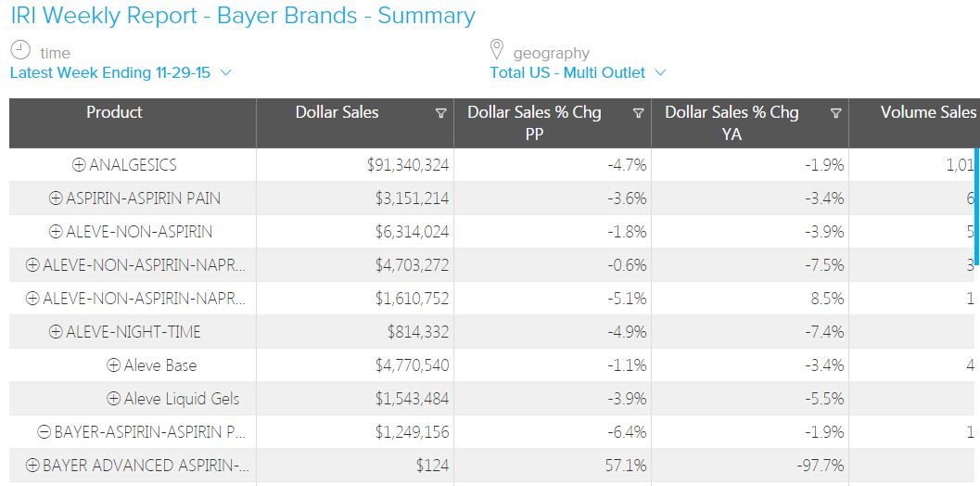
Task: Click the Volume Sales column header
Action: pos(927,112)
